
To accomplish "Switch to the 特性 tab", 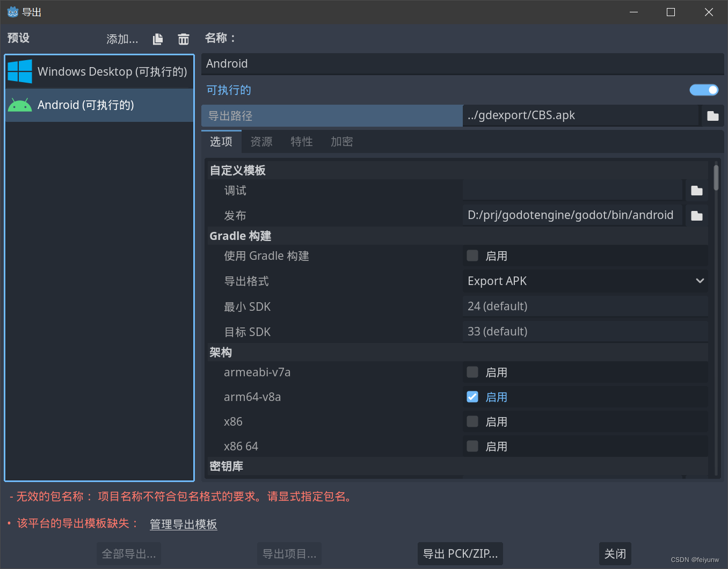I will (x=302, y=142).
